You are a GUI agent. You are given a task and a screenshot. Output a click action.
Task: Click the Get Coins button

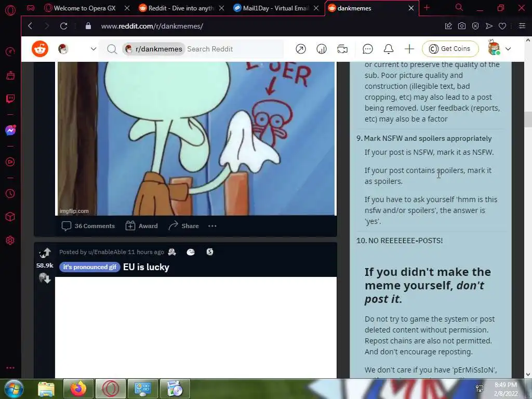450,49
